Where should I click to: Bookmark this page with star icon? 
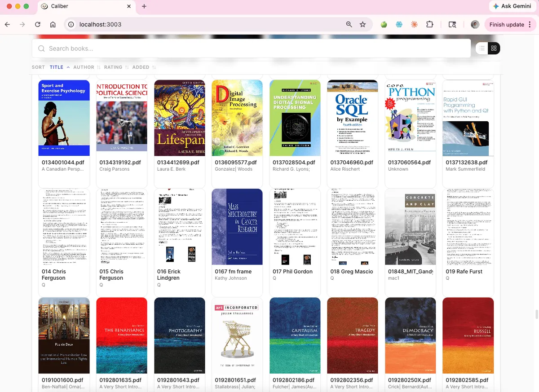(363, 25)
